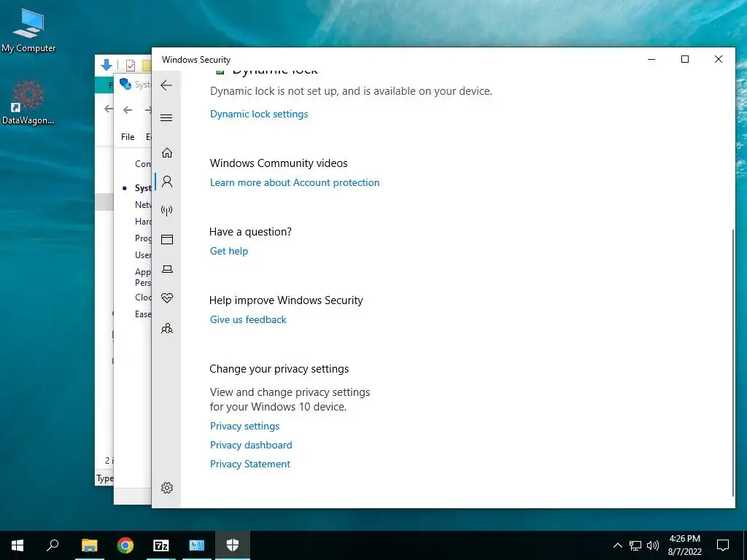747x560 pixels.
Task: Click the checkmark properties icon in File Explorer
Action: coord(130,65)
